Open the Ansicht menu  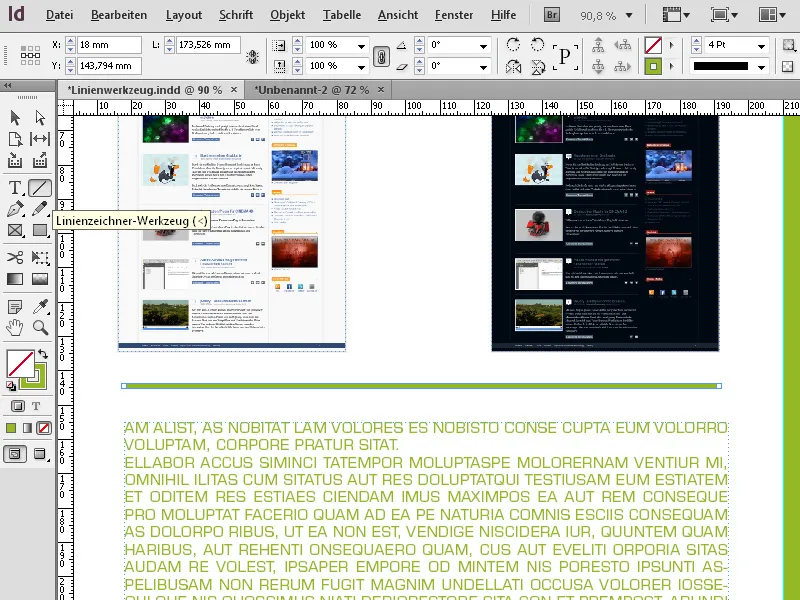[x=398, y=15]
